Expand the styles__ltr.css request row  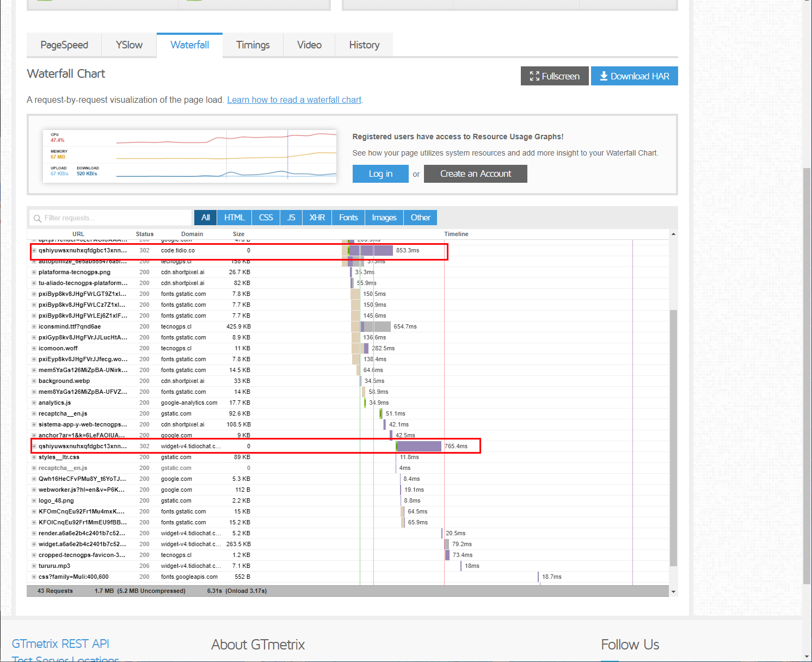(x=34, y=457)
